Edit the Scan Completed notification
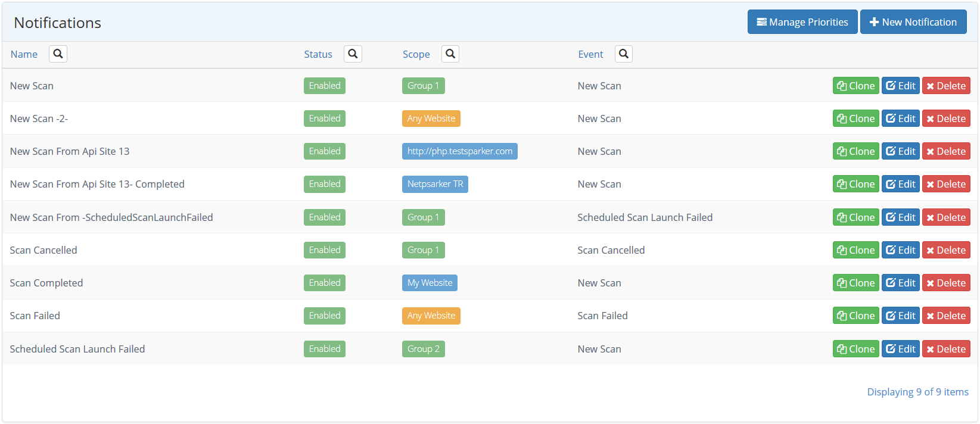 click(x=900, y=283)
